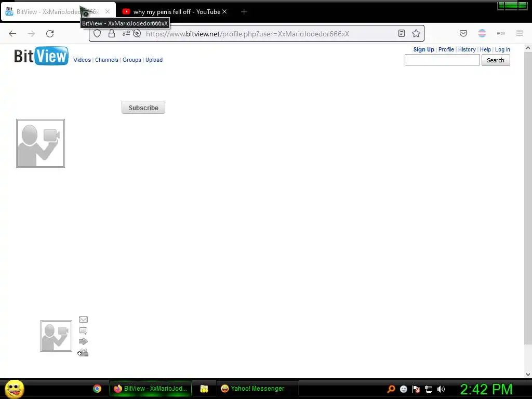
Task: Click the speech bubble comment icon
Action: (83, 331)
